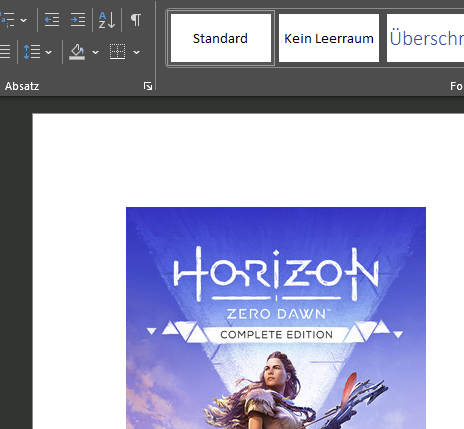Choose the Überschrift heading style
The width and height of the screenshot is (464, 429).
click(x=425, y=38)
